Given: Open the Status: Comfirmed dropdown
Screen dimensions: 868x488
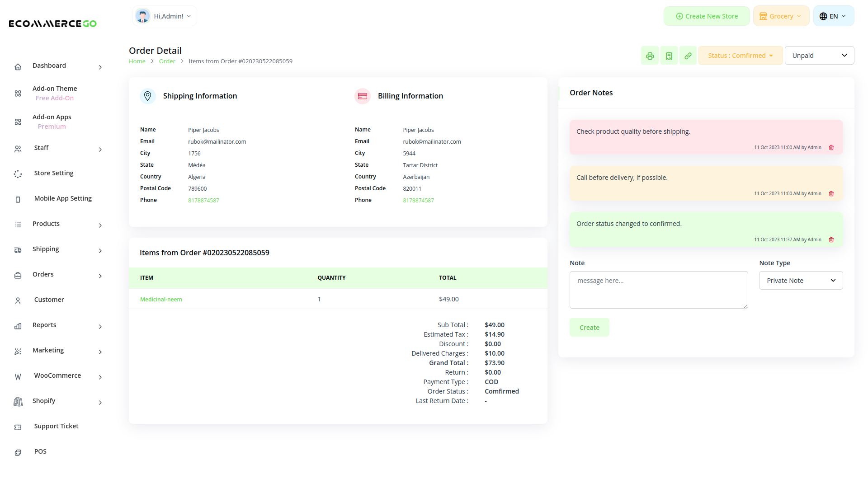Looking at the screenshot, I should tap(740, 55).
